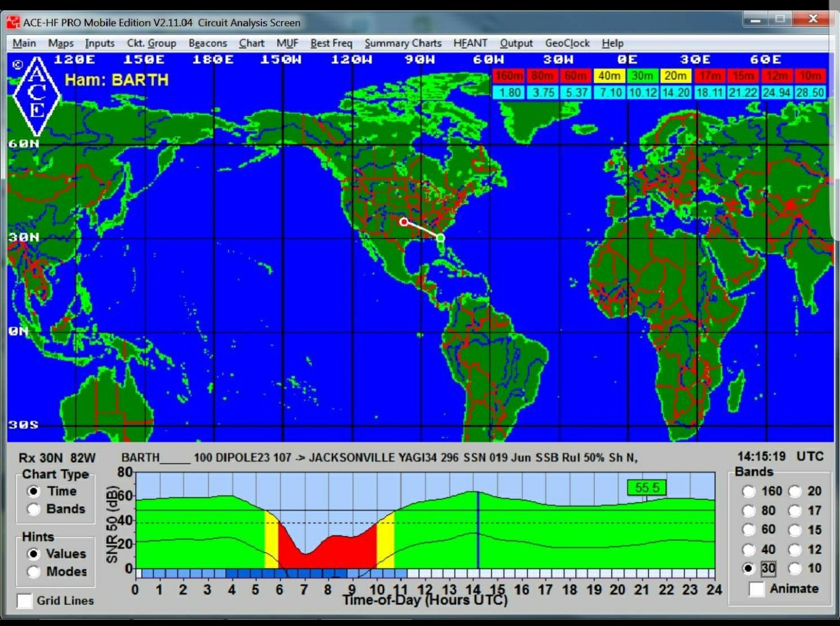Screen dimensions: 840x626
Task: Open the Inputs menu
Action: point(100,43)
